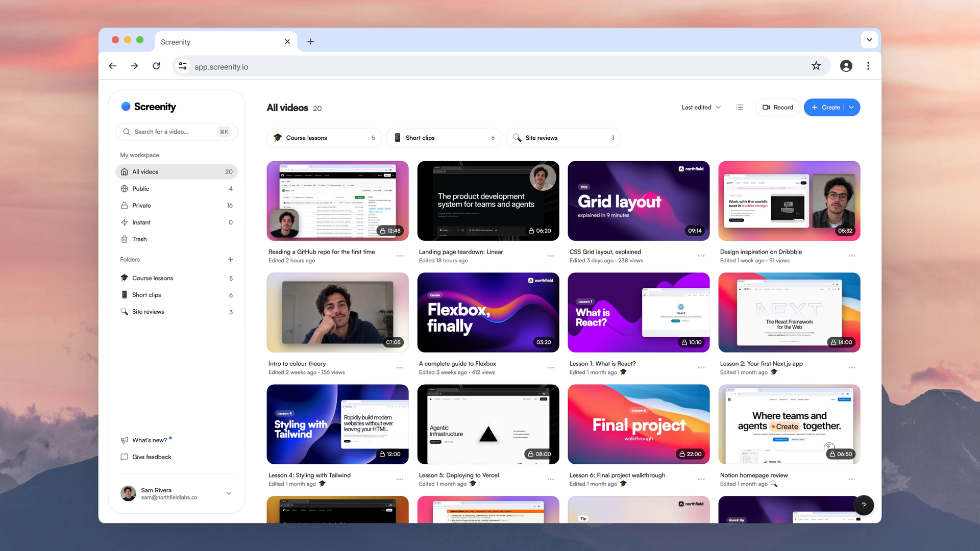Expand the Create button dropdown arrow
This screenshot has height=551, width=980.
(x=851, y=107)
